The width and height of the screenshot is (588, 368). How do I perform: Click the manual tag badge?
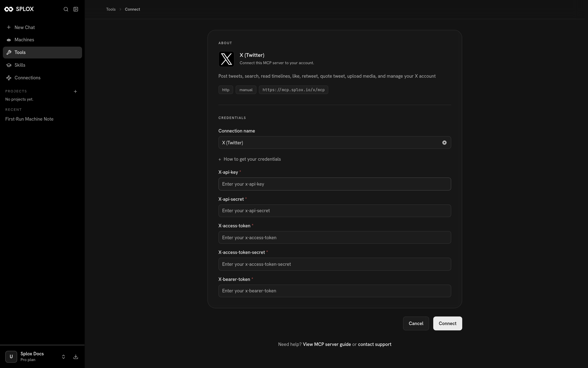[246, 90]
